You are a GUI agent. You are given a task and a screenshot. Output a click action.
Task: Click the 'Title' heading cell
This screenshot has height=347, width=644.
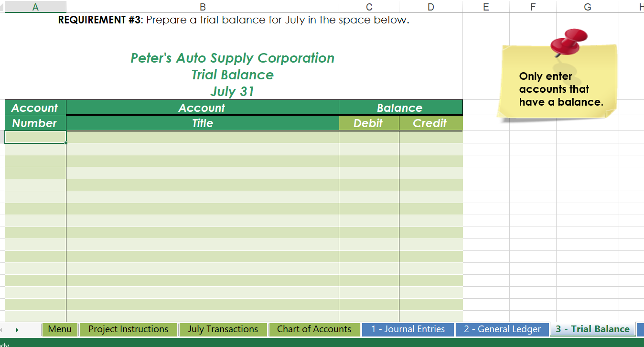tap(203, 123)
